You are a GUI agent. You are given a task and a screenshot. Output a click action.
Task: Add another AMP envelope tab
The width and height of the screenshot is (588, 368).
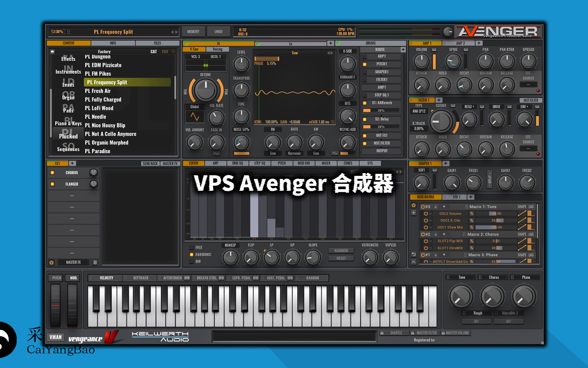(479, 43)
